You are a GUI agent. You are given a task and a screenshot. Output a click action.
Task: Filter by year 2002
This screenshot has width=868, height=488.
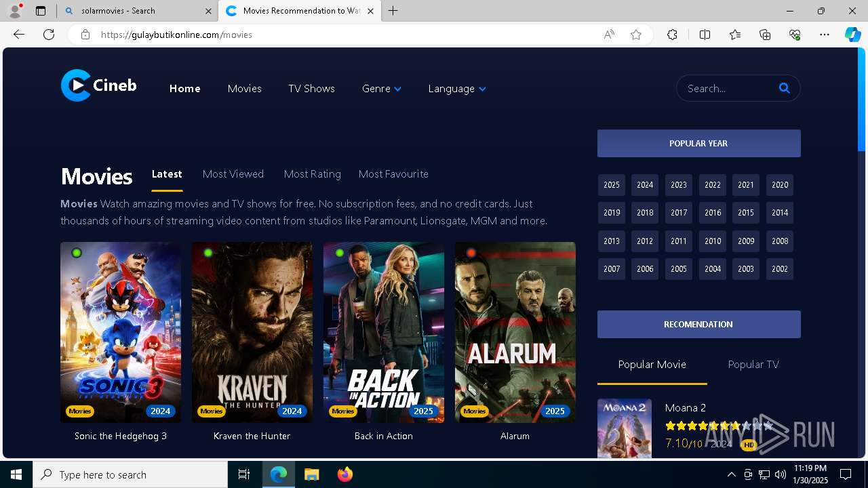[x=780, y=269]
